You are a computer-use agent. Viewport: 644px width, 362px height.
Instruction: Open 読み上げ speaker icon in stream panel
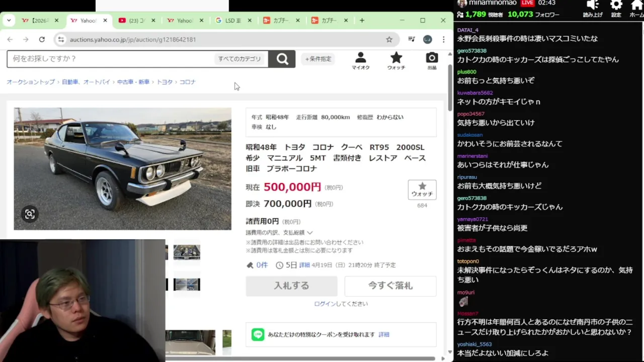coord(593,5)
